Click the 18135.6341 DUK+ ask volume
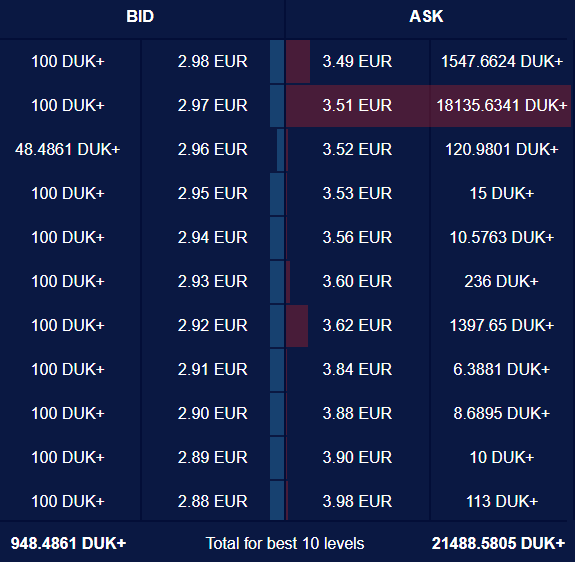 pyautogui.click(x=501, y=106)
